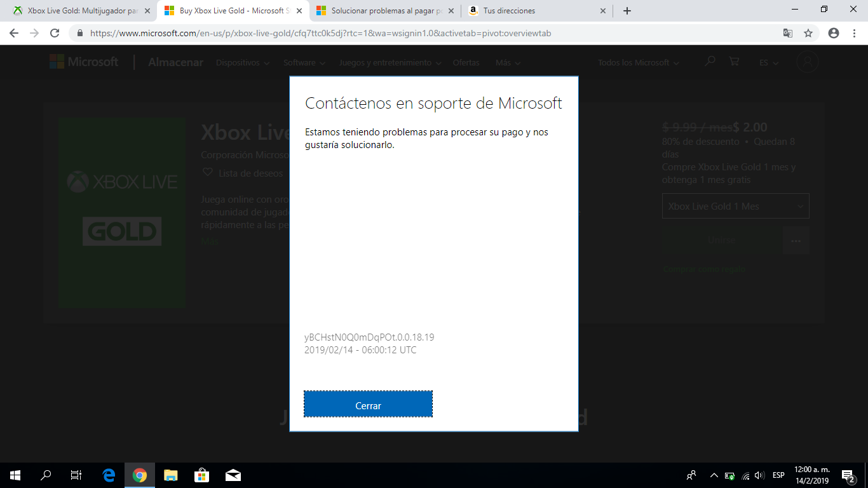Open the Wi-Fi network tray icon

click(745, 475)
